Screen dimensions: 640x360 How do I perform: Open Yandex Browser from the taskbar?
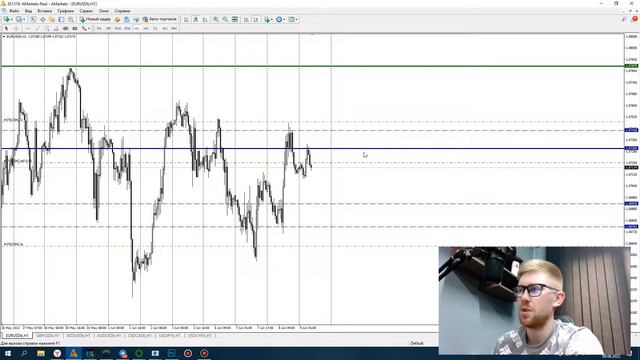click(57, 353)
